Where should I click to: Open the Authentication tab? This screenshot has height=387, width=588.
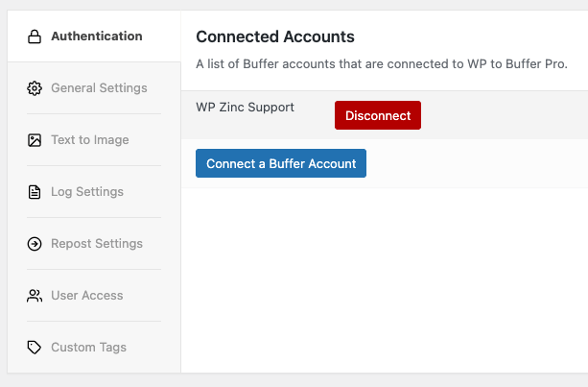pyautogui.click(x=94, y=36)
